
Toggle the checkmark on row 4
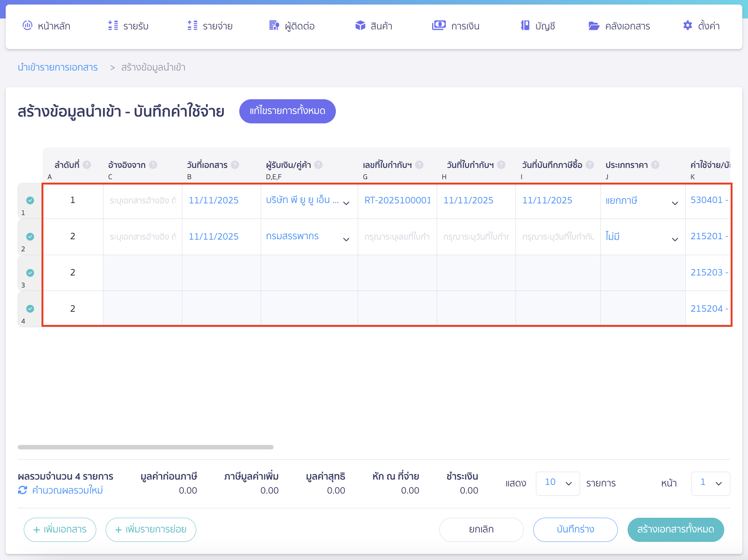pos(30,308)
